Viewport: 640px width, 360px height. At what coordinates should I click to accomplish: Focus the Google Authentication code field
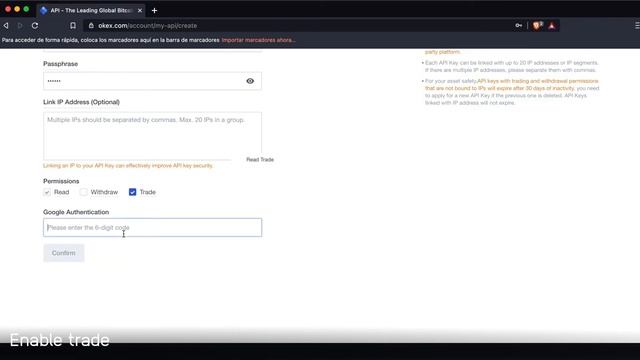pyautogui.click(x=153, y=227)
